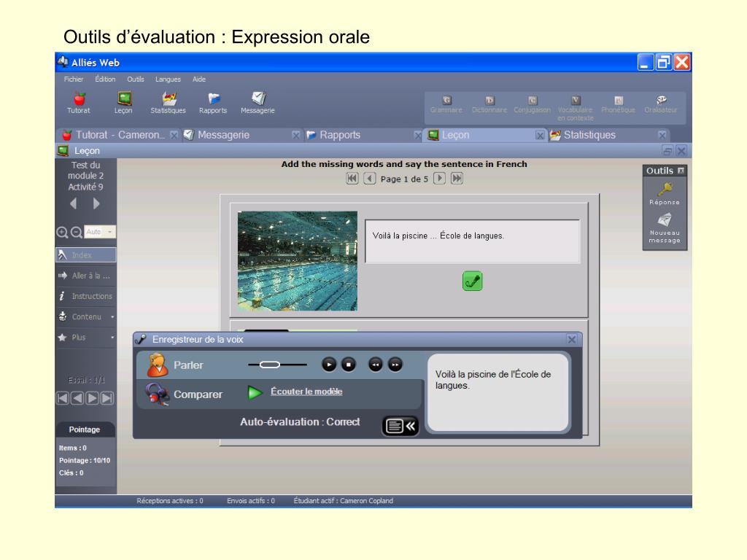Screen dimensions: 747x560
Task: Go to last page of activity
Action: coord(457,179)
